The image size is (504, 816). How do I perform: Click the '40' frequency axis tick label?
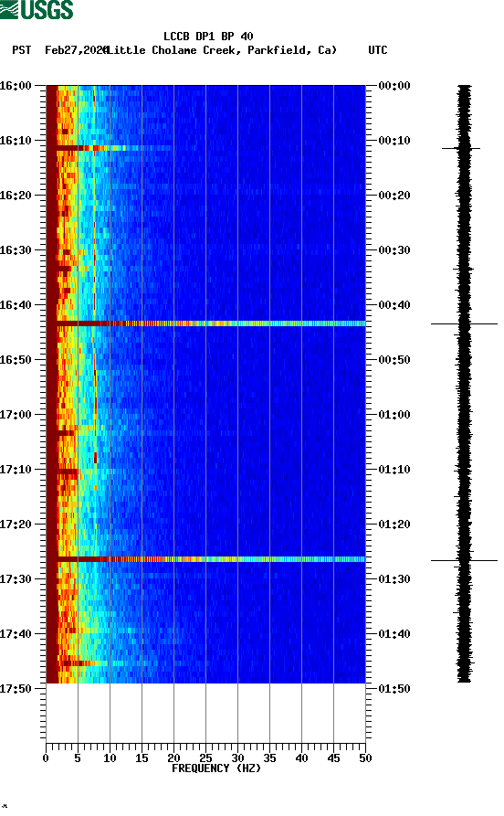tap(301, 758)
